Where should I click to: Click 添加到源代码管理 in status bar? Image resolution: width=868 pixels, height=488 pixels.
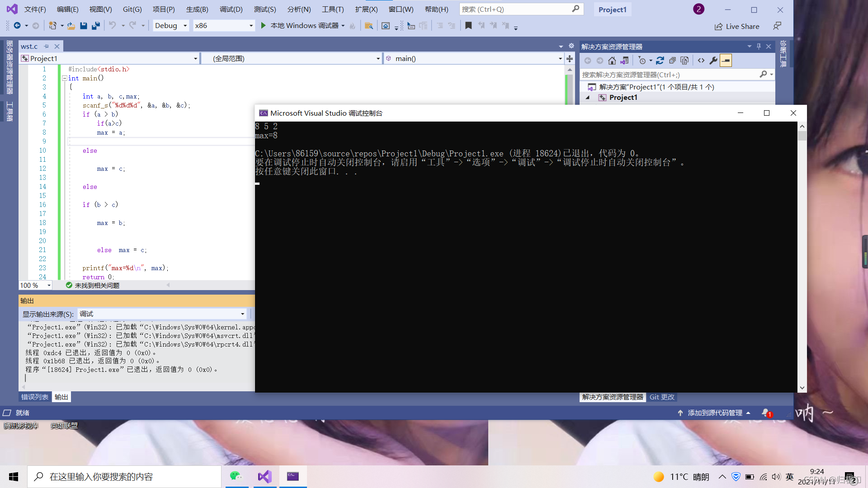(714, 413)
